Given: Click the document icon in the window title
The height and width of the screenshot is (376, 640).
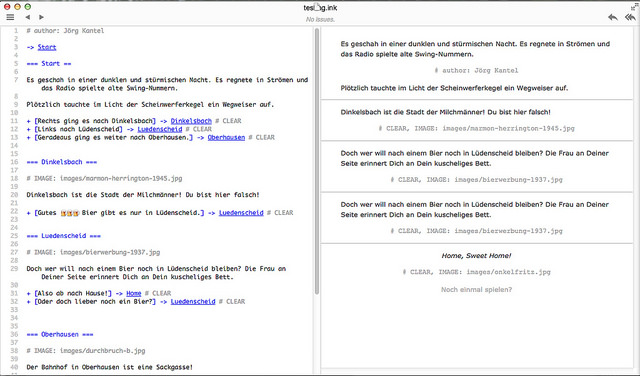Looking at the screenshot, I should [x=318, y=7].
